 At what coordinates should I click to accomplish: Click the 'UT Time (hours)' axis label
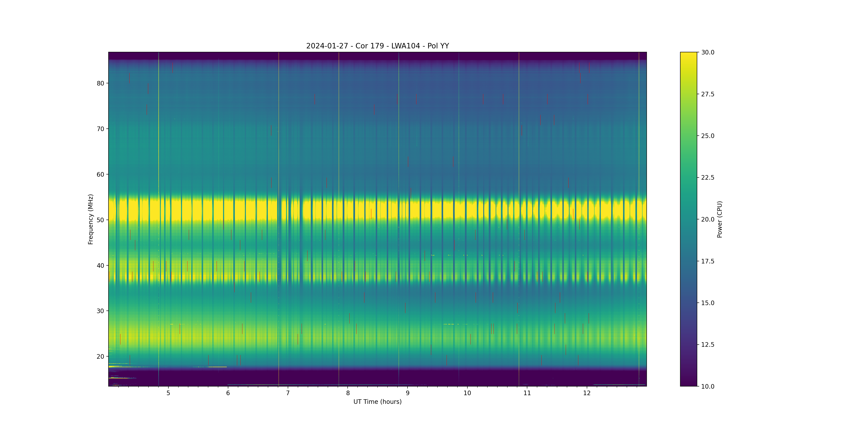pos(377,402)
